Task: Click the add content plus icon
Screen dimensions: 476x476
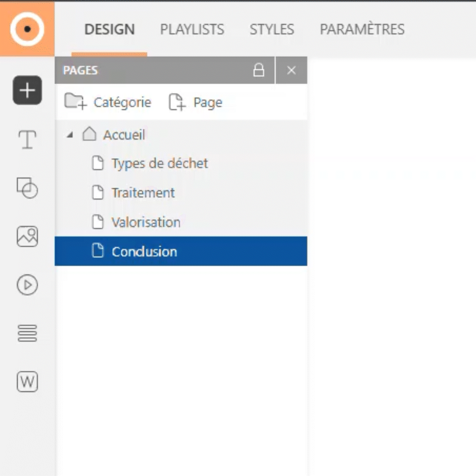Action: click(x=27, y=90)
